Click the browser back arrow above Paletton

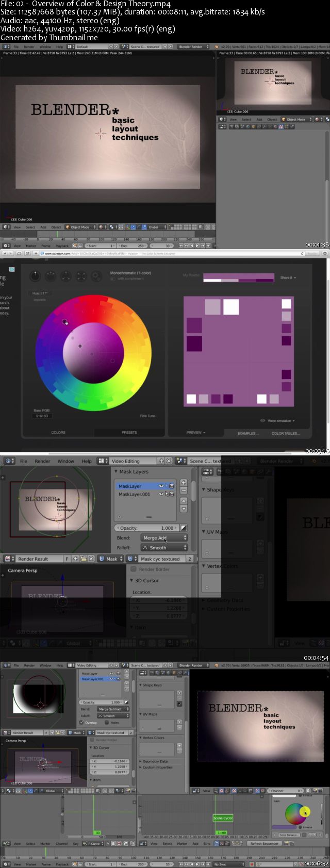(x=6, y=253)
